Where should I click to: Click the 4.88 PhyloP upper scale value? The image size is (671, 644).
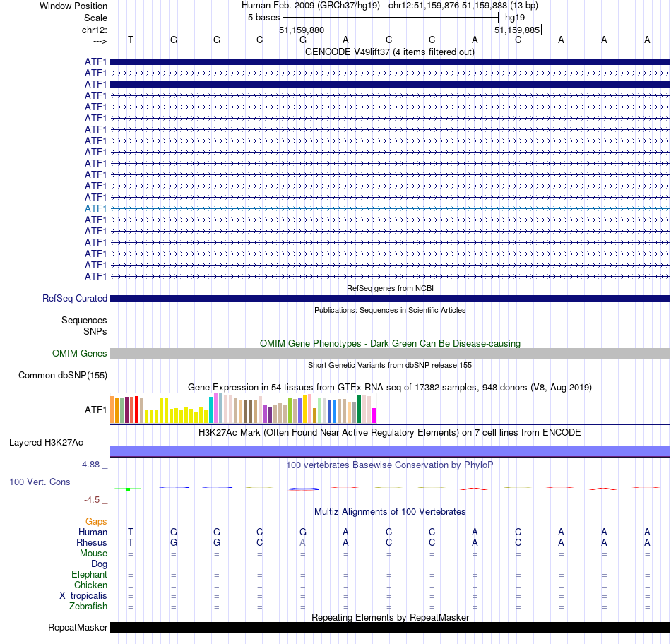tap(90, 464)
